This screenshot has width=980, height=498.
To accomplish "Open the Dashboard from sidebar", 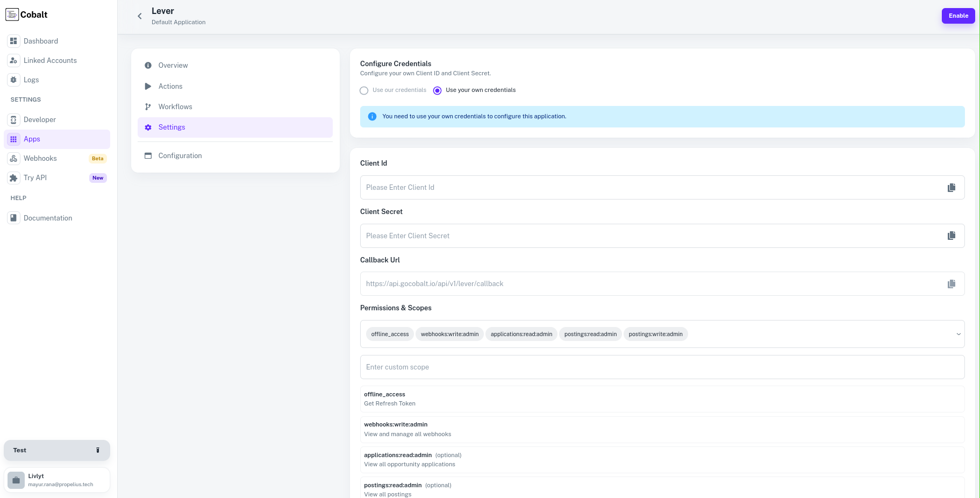I will click(41, 41).
